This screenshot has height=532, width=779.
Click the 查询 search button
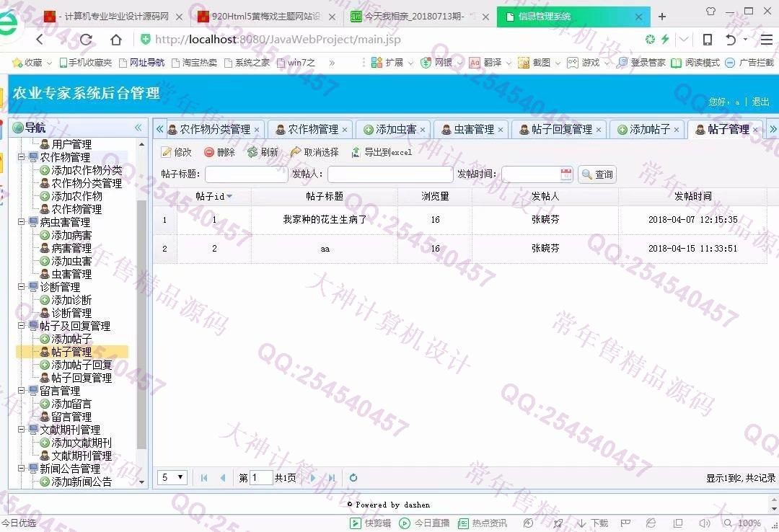pyautogui.click(x=597, y=174)
